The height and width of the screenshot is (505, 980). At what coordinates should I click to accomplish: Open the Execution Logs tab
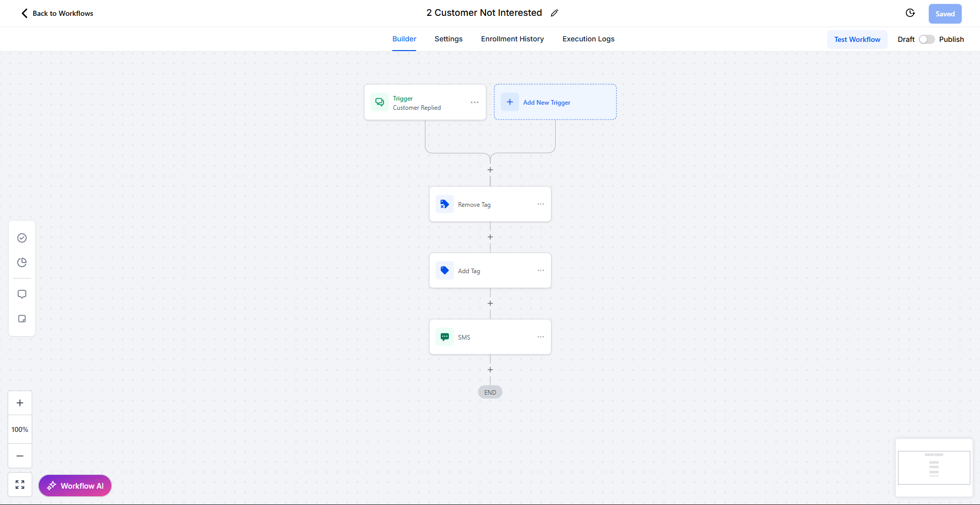coord(588,39)
